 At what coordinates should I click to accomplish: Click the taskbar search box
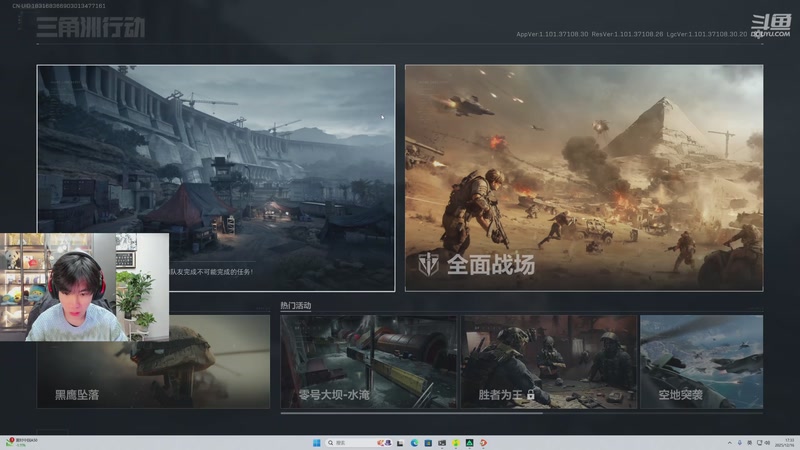tap(359, 443)
